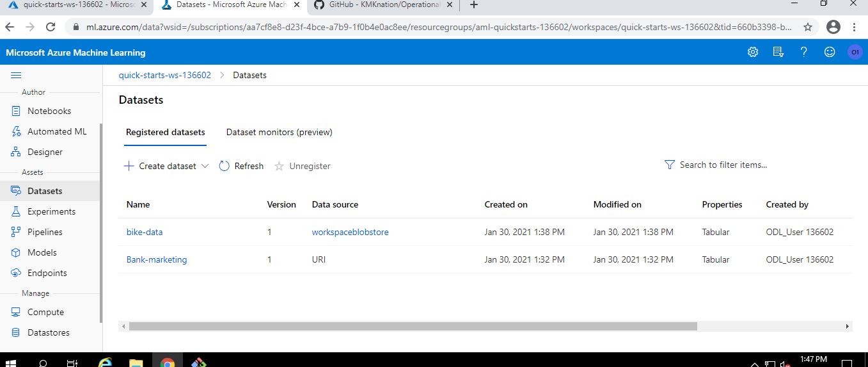Click the Windows Start button

(x=12, y=363)
